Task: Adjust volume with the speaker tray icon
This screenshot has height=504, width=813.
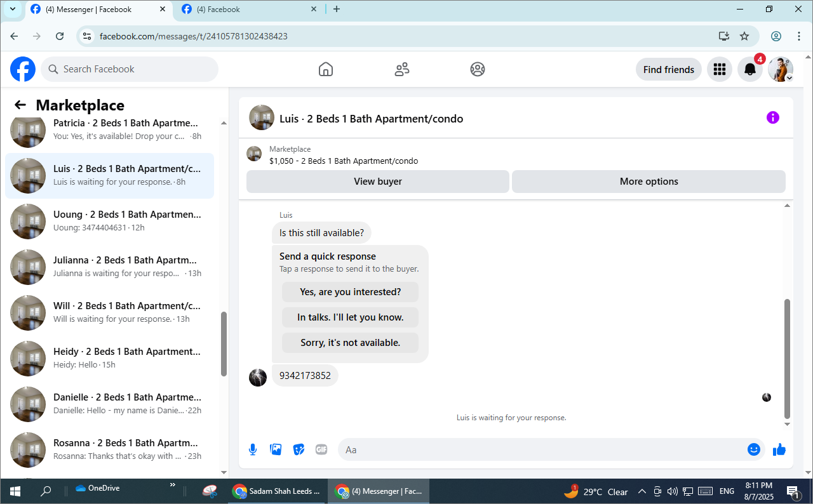Action: (x=673, y=491)
